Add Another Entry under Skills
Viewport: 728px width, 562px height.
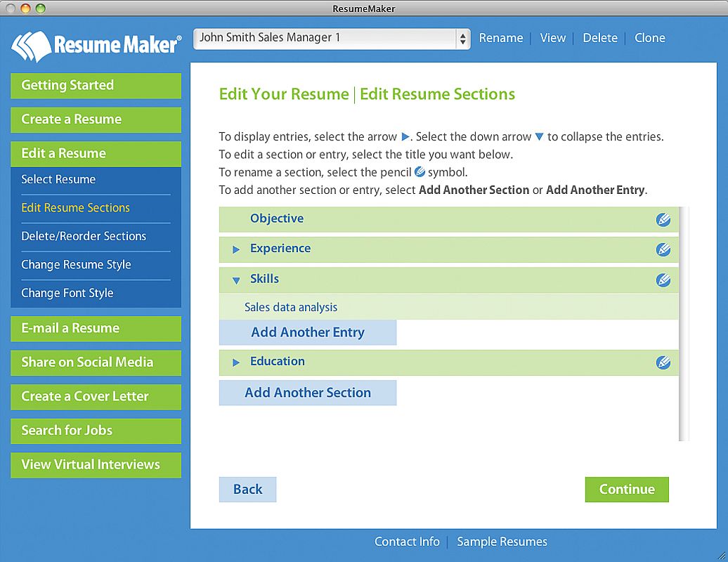click(x=308, y=332)
